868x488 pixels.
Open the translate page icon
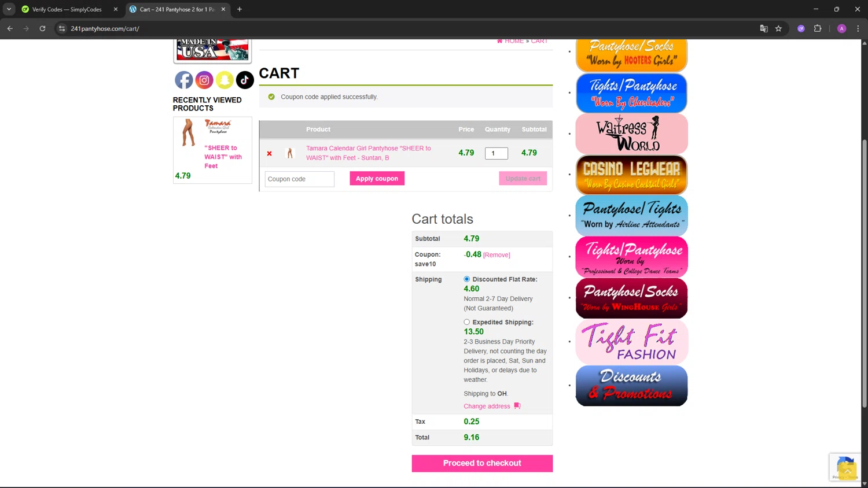click(764, 28)
